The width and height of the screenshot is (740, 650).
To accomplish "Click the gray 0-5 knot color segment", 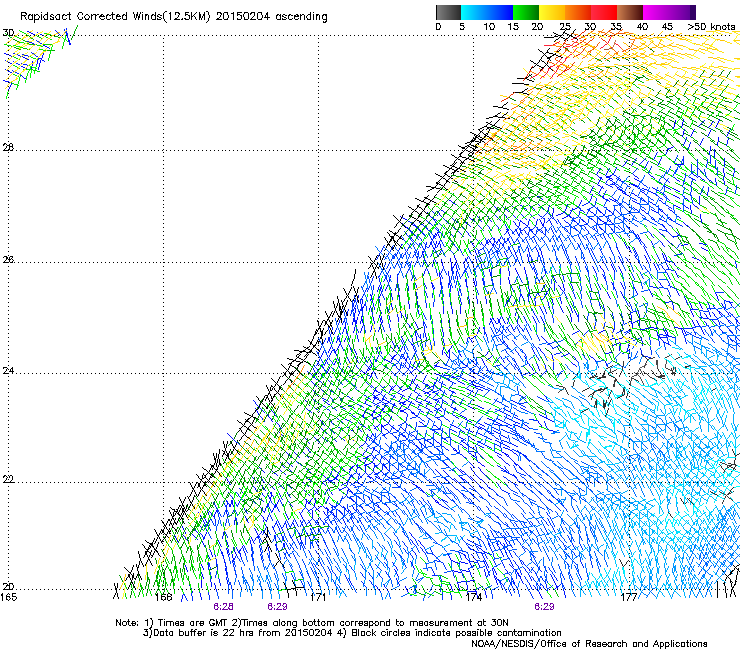I will 448,12.
